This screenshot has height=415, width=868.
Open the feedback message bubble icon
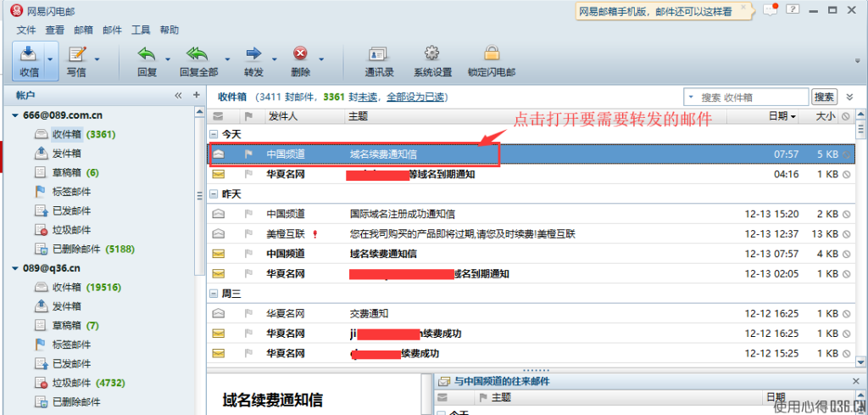(770, 9)
